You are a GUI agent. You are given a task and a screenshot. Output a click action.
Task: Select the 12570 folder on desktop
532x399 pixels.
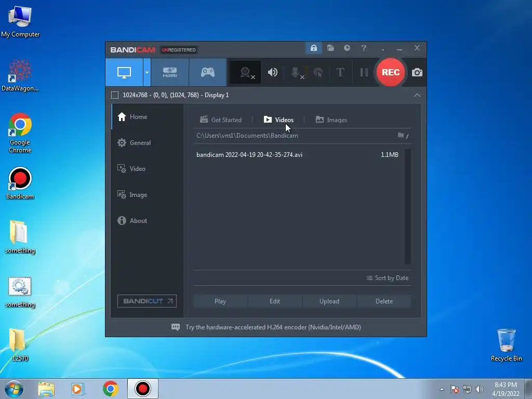click(20, 345)
